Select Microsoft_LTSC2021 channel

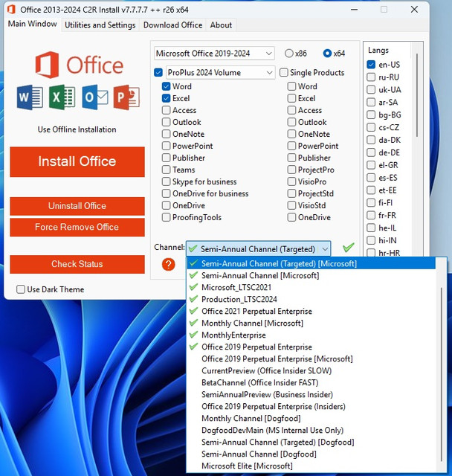point(311,287)
